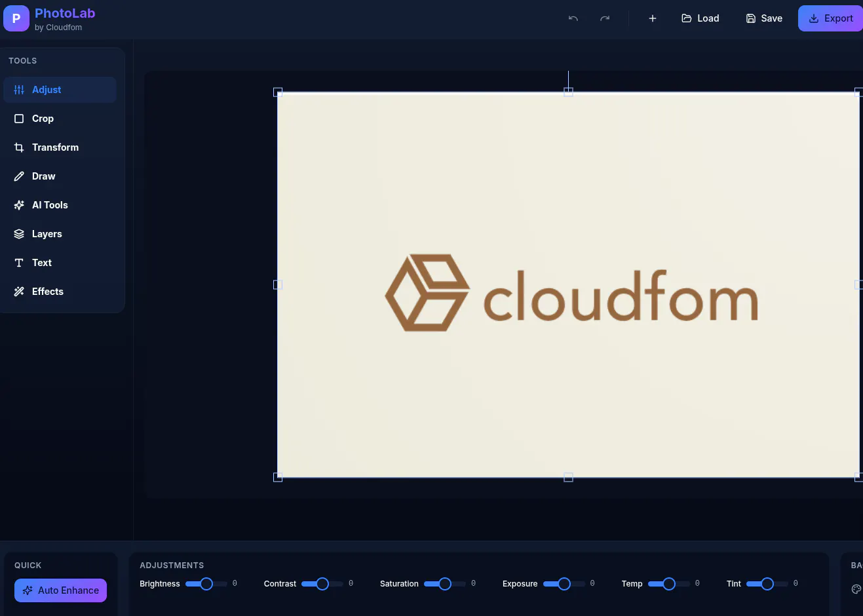Open the Transform tool
This screenshot has width=863, height=616.
[x=60, y=147]
